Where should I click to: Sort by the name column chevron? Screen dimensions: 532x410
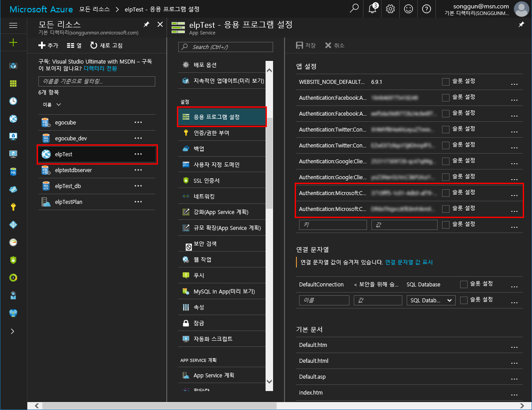click(x=59, y=105)
